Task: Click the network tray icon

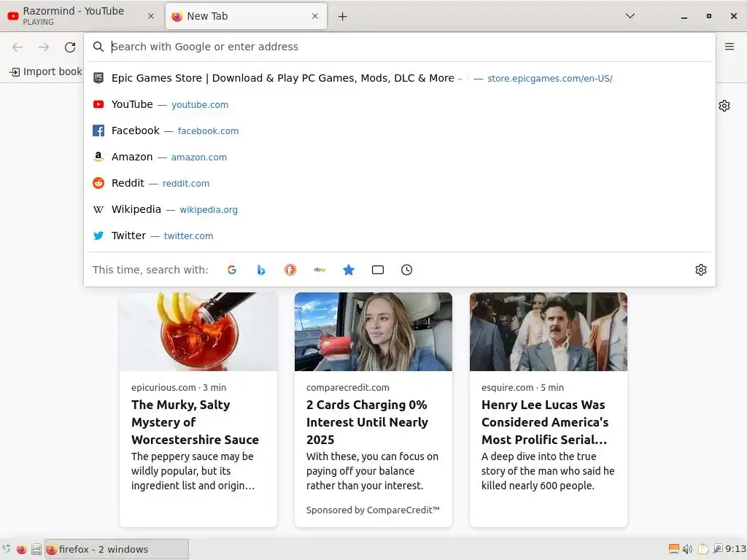Action: pos(718,549)
